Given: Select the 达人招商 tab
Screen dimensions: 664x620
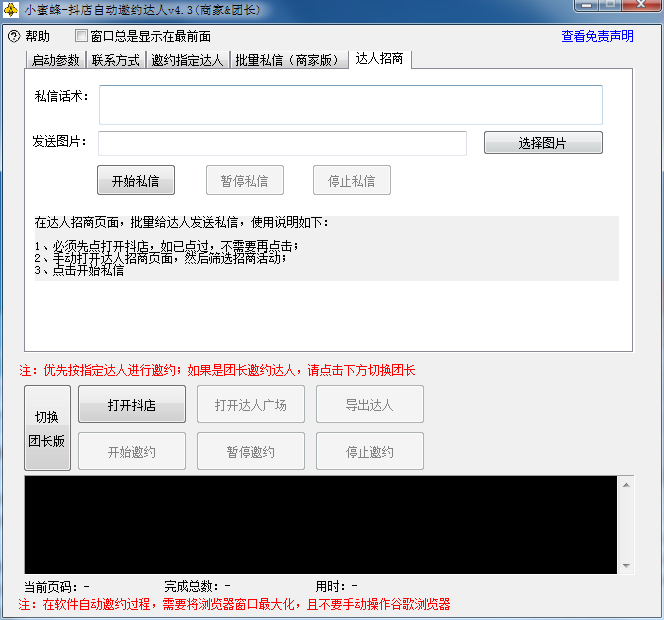Looking at the screenshot, I should point(379,58).
